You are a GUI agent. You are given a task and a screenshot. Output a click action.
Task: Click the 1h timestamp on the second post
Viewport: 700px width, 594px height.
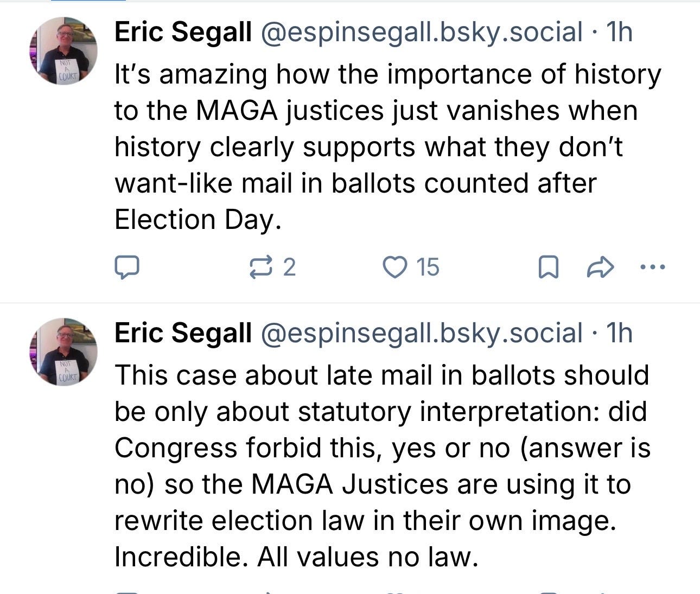[x=619, y=333]
